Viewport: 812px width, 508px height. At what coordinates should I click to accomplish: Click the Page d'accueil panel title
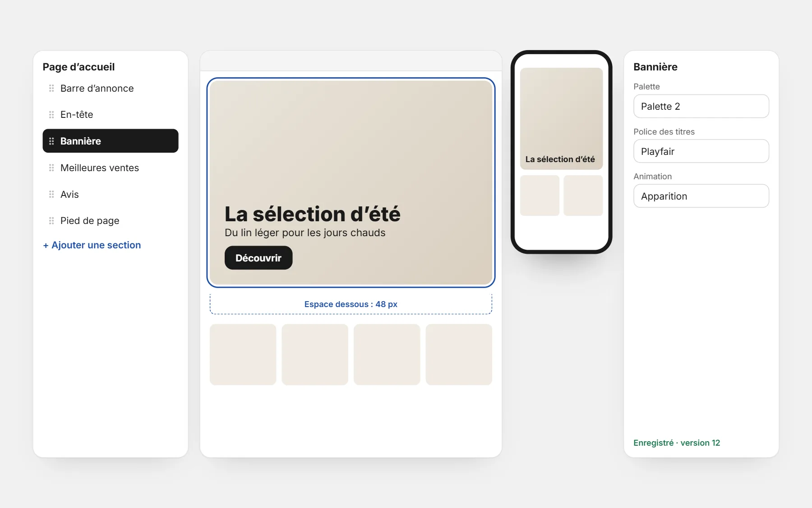tap(78, 67)
